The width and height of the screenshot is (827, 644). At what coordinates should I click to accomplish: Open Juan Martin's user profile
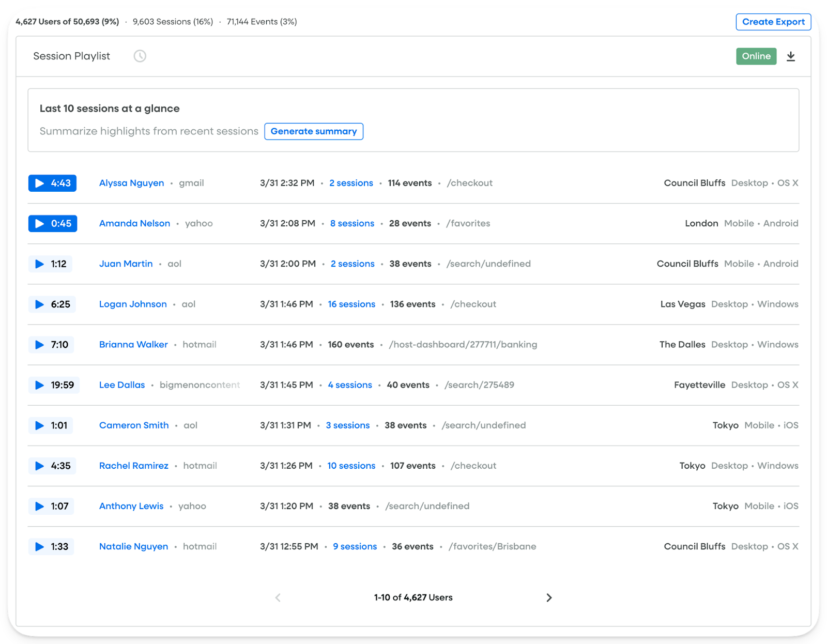point(126,264)
